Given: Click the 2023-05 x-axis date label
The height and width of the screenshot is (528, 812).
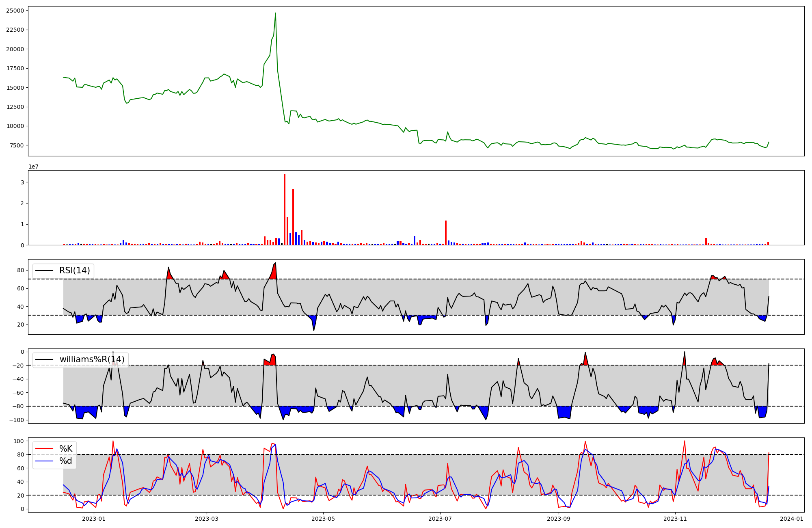Looking at the screenshot, I should [x=323, y=519].
